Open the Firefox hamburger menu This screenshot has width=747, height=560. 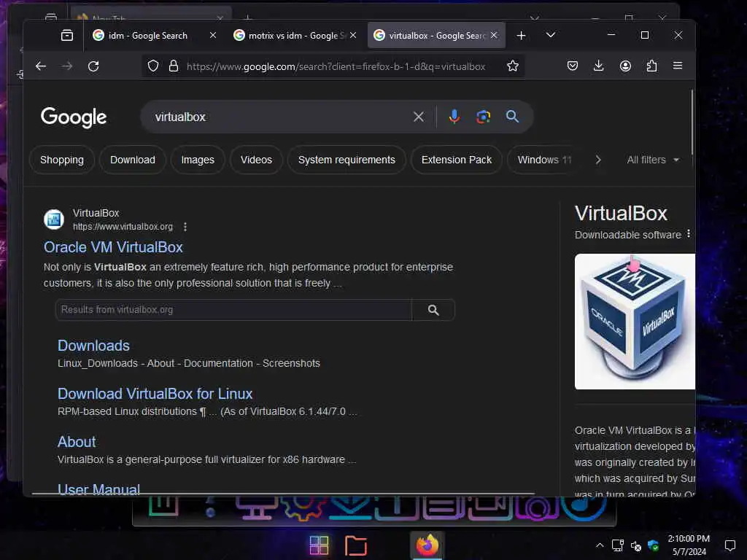click(x=678, y=66)
